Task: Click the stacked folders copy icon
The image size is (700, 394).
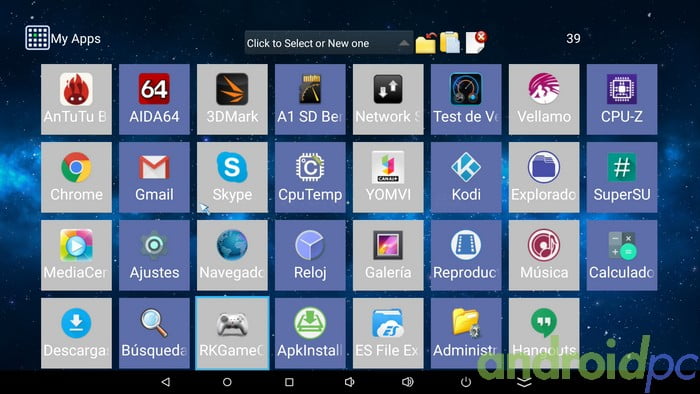Action: coord(450,42)
